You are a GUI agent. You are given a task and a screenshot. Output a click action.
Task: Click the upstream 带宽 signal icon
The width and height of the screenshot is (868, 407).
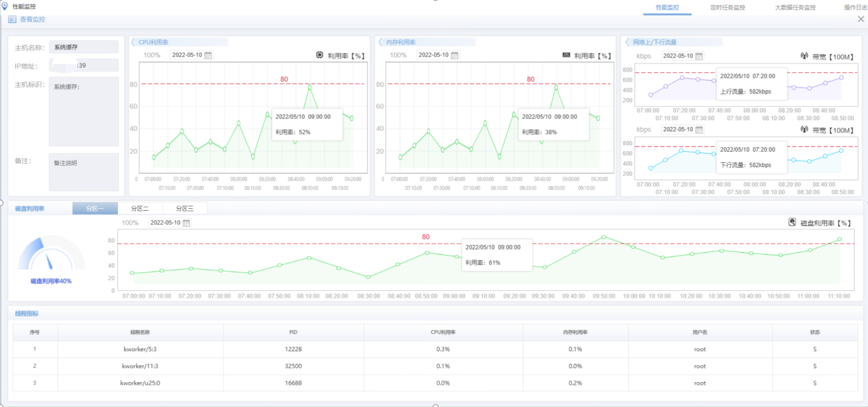(x=805, y=57)
